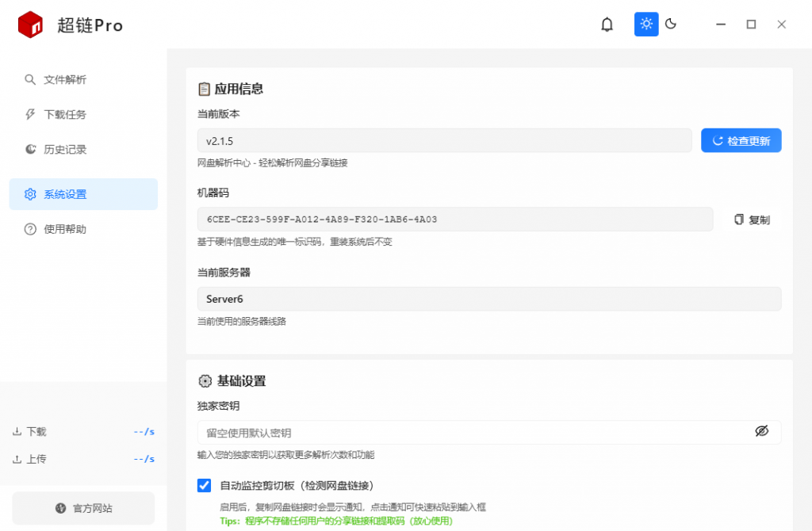Click the upload speed icon
812x531 pixels.
point(17,459)
